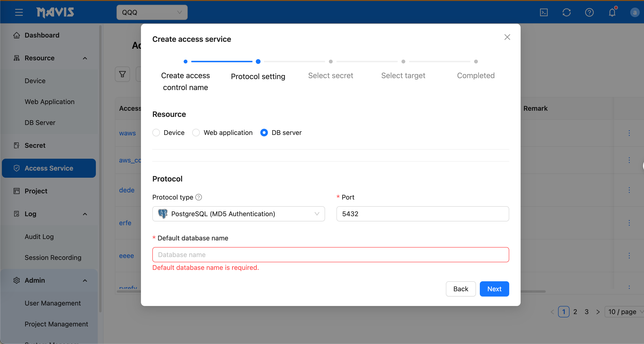Open the Secret menu item
The height and width of the screenshot is (344, 644).
click(35, 145)
